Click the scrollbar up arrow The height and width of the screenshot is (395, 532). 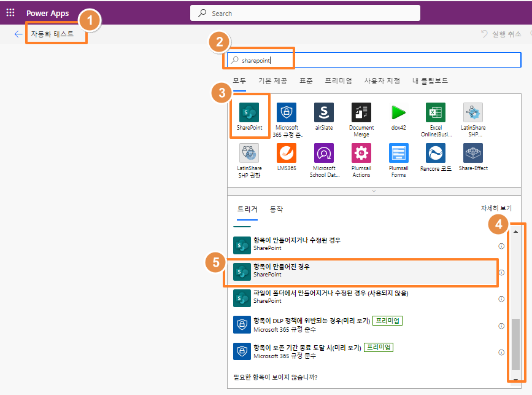pos(515,232)
